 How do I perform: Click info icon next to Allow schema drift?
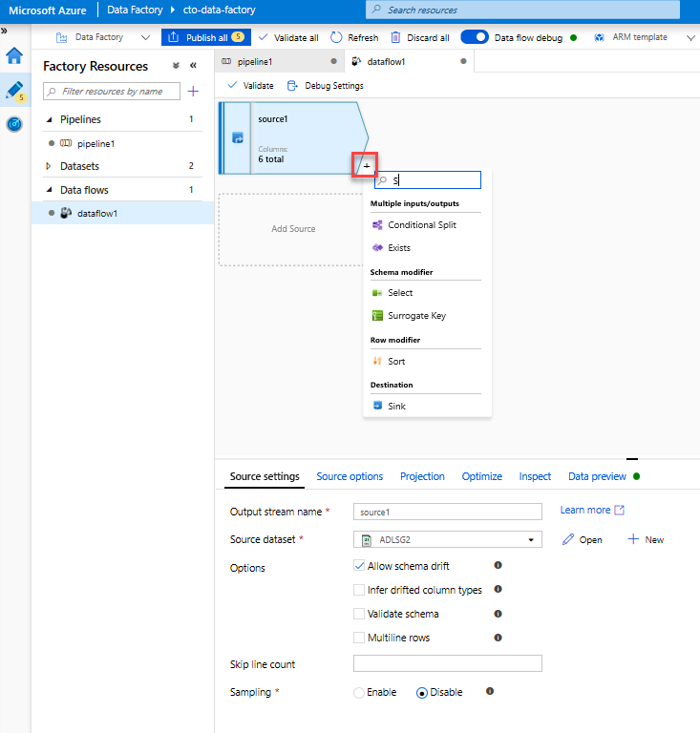498,565
